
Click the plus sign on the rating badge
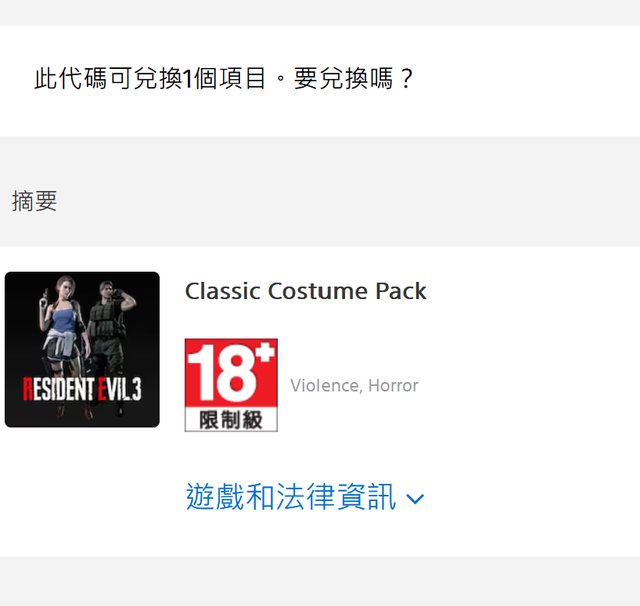tap(266, 352)
